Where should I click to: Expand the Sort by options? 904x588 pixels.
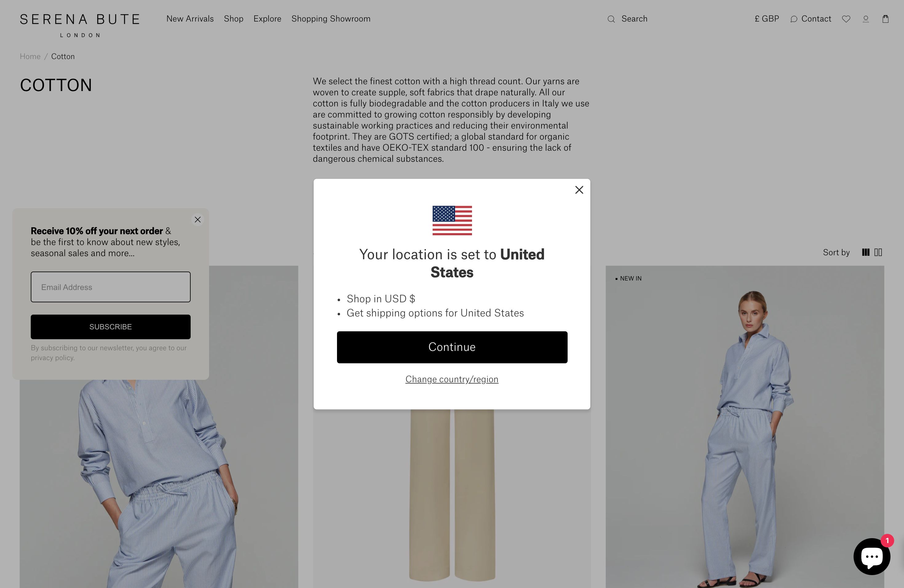click(836, 252)
